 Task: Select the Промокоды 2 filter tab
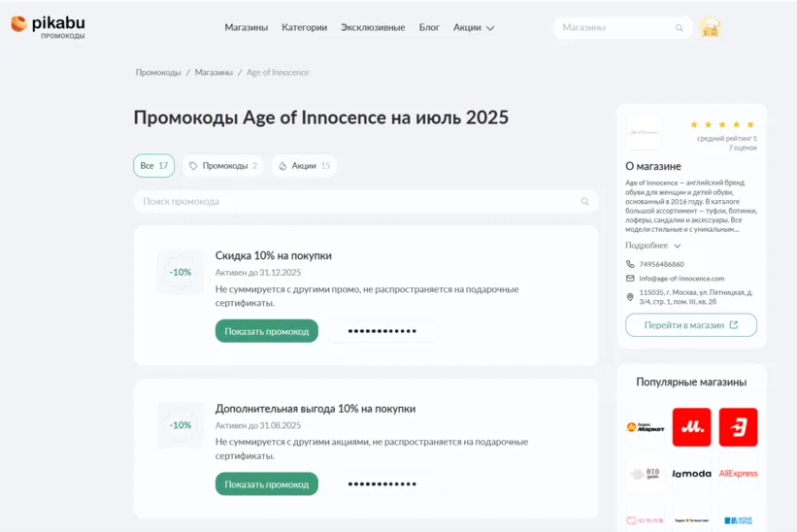[223, 166]
